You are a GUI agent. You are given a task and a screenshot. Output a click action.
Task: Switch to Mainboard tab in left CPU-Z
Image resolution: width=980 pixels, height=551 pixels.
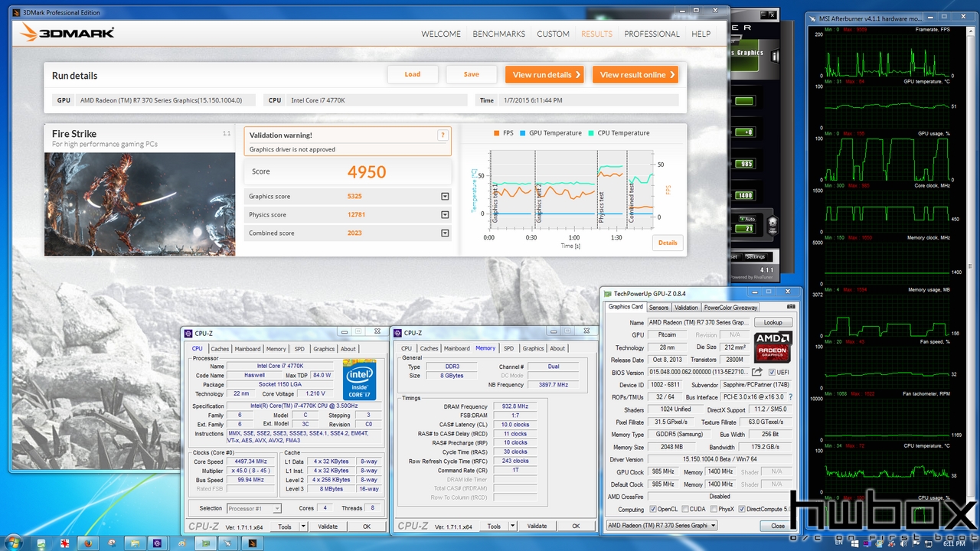pyautogui.click(x=247, y=349)
